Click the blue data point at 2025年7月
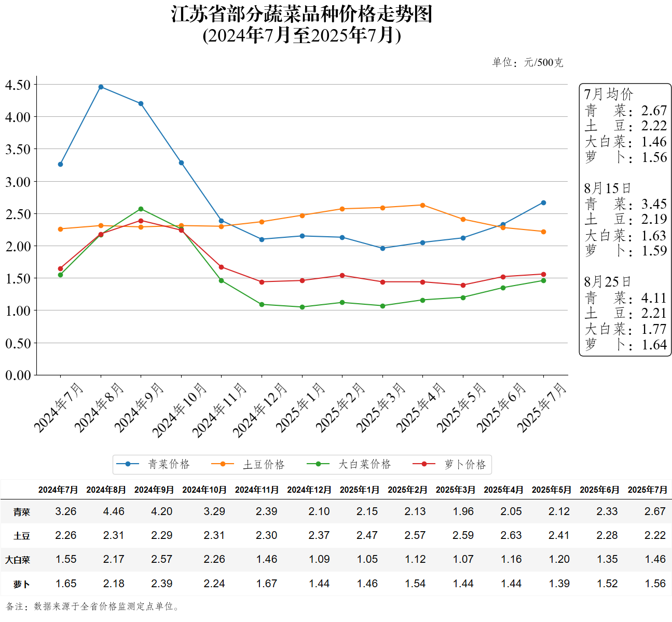The image size is (672, 622). tap(543, 202)
